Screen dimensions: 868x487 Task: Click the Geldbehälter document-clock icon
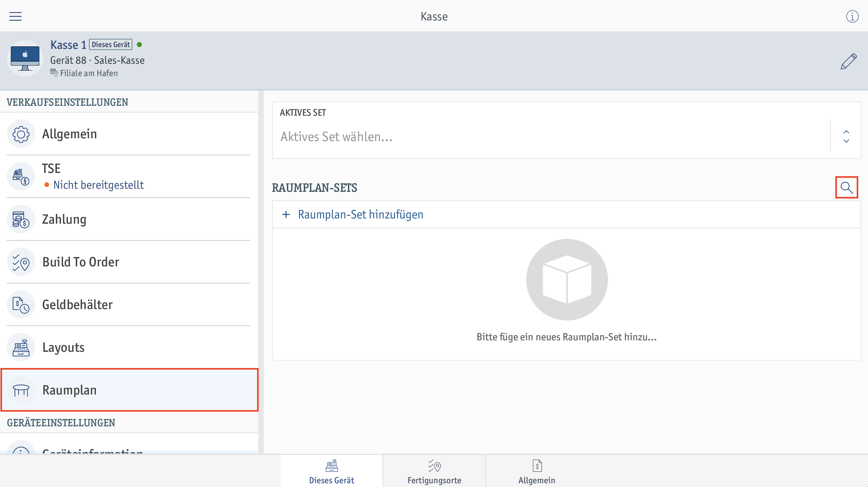pyautogui.click(x=21, y=305)
